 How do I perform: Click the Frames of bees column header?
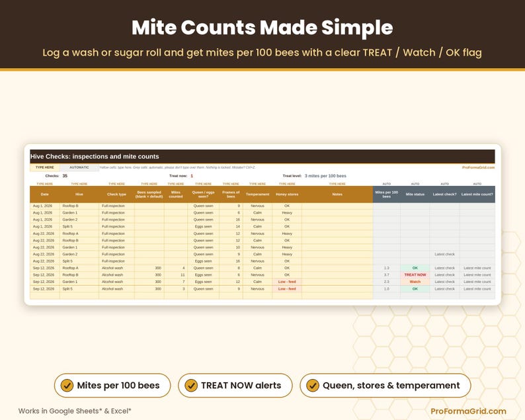[231, 194]
